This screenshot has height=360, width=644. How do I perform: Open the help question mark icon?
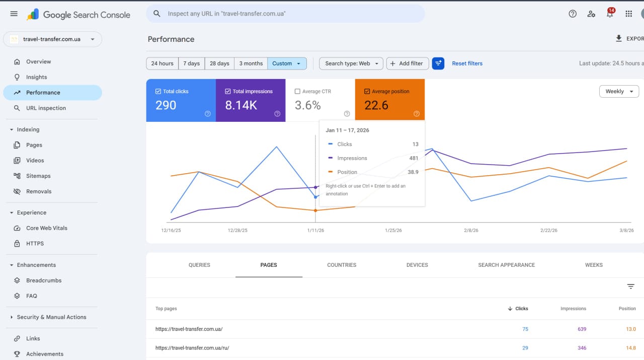[x=573, y=14]
